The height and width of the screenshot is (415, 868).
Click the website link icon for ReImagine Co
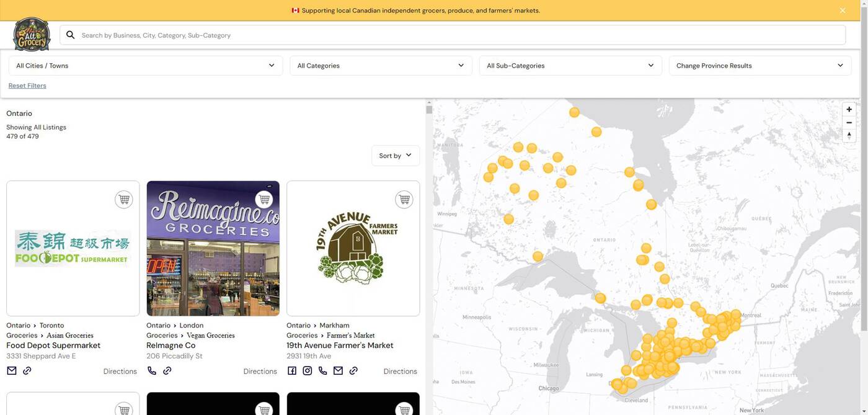[x=167, y=371]
